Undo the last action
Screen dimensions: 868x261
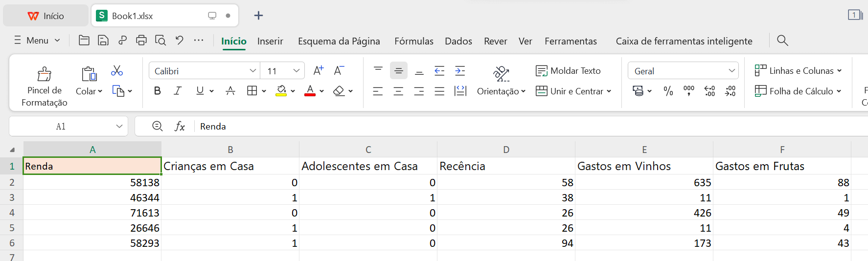click(180, 41)
